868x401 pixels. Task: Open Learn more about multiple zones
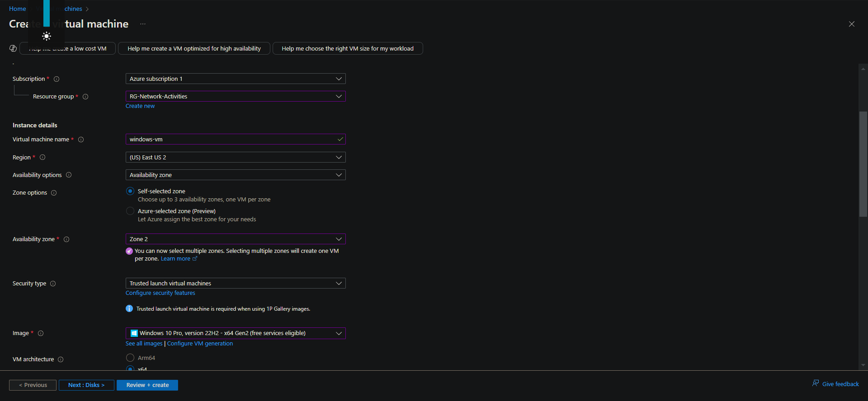(175, 259)
